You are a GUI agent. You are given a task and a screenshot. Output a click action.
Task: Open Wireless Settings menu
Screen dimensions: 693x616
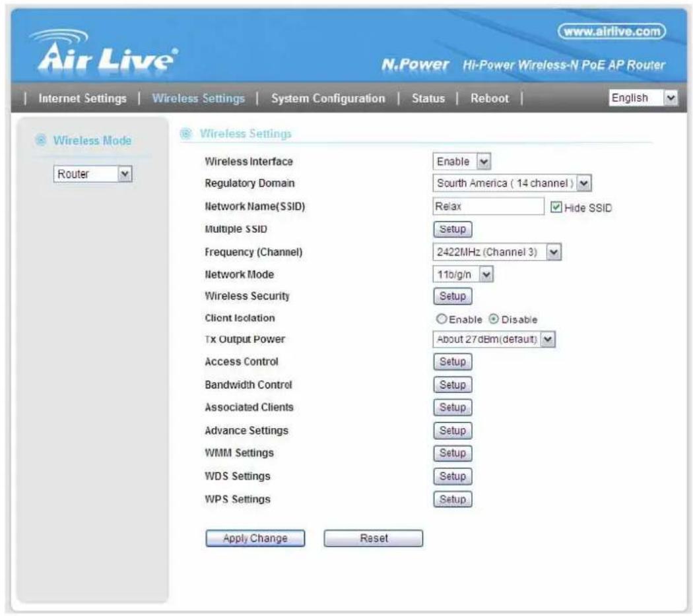point(199,98)
